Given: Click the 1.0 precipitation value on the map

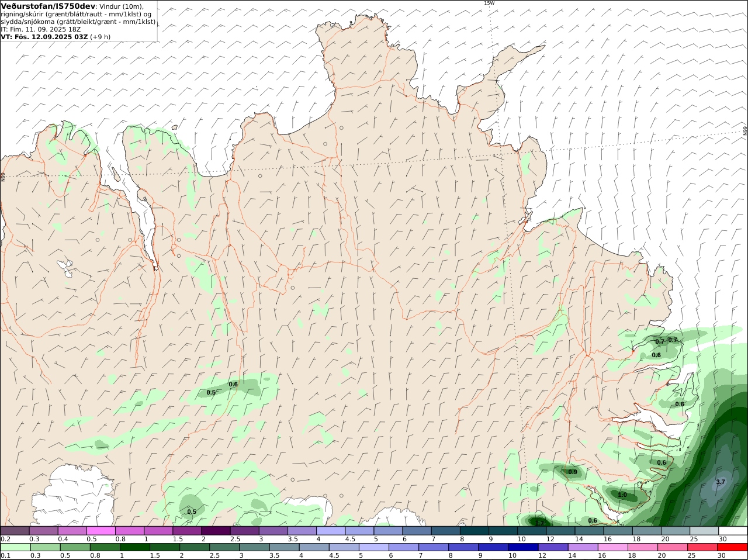Looking at the screenshot, I should point(622,495).
